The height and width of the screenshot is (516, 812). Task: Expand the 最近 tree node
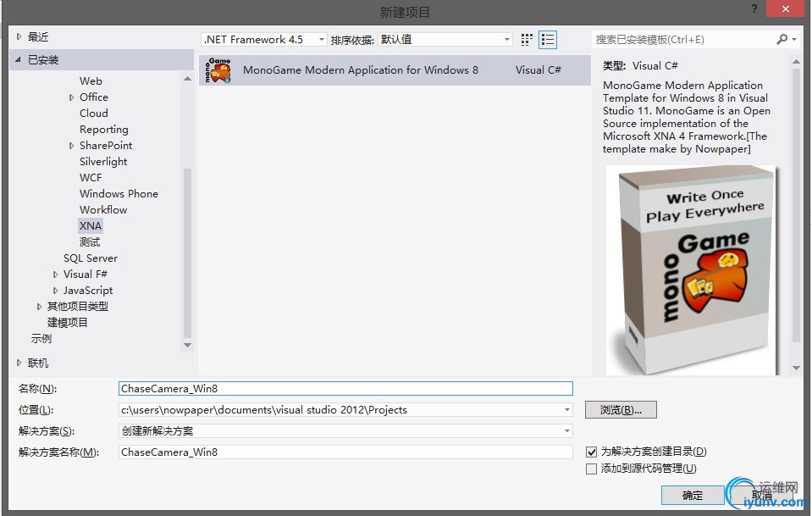[19, 36]
